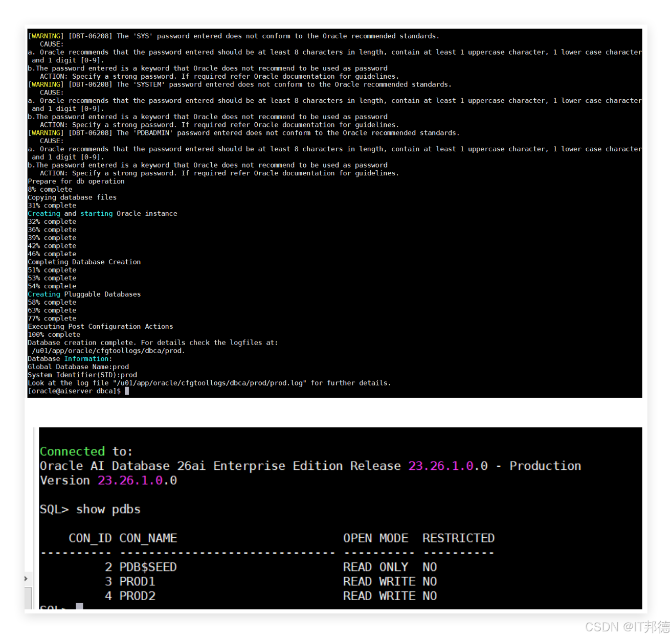This screenshot has height=638, width=672.
Task: Click "System Identifier(SID):prod" line
Action: click(82, 375)
